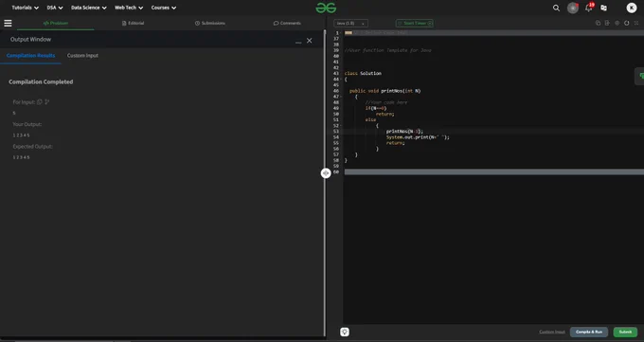Click code line 53 printNos call

pos(404,131)
